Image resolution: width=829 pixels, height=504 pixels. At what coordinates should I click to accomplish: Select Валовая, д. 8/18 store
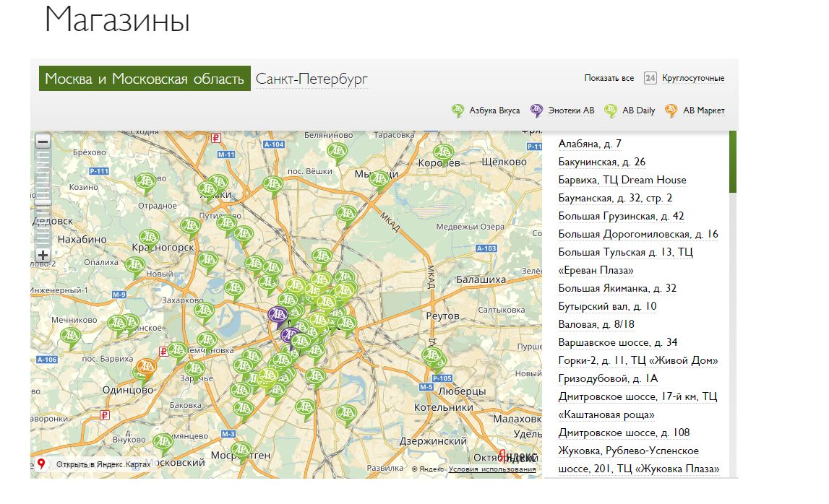point(596,324)
